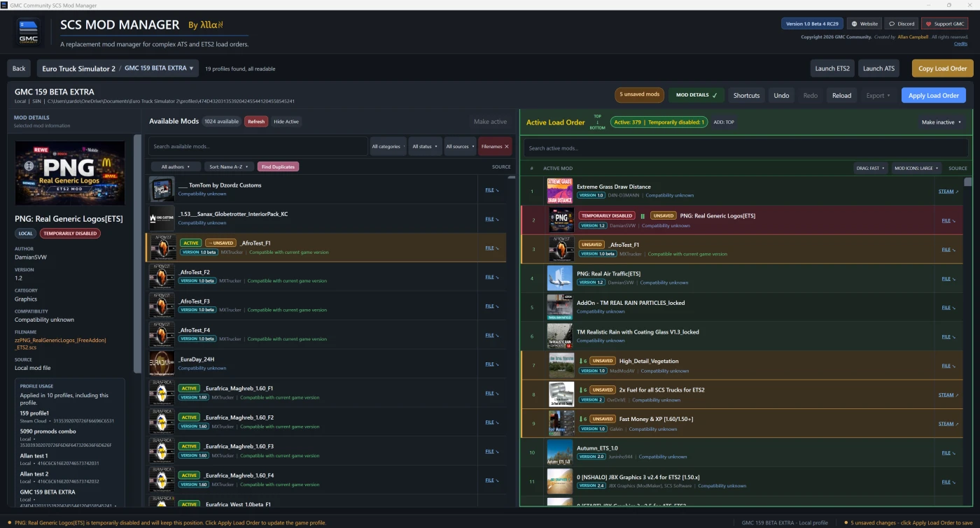Click the _AfroTest_F2 mod icon in Available Mods
This screenshot has height=528, width=980.
[162, 276]
